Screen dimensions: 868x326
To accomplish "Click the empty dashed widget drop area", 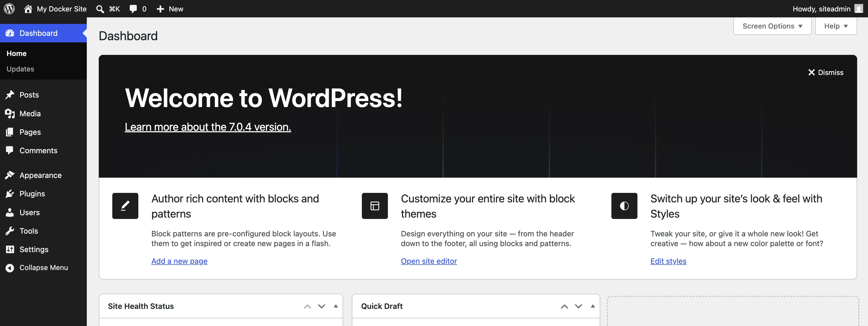I will coord(733,311).
